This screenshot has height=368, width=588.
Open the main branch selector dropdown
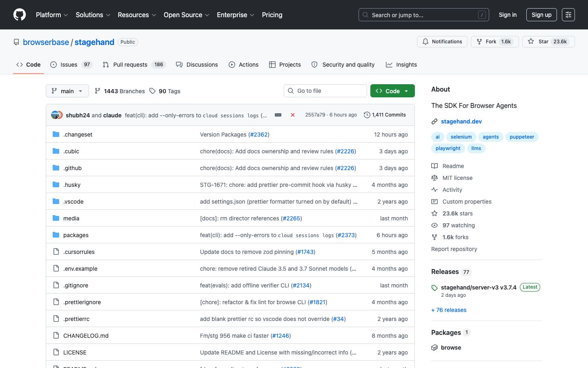click(x=67, y=91)
